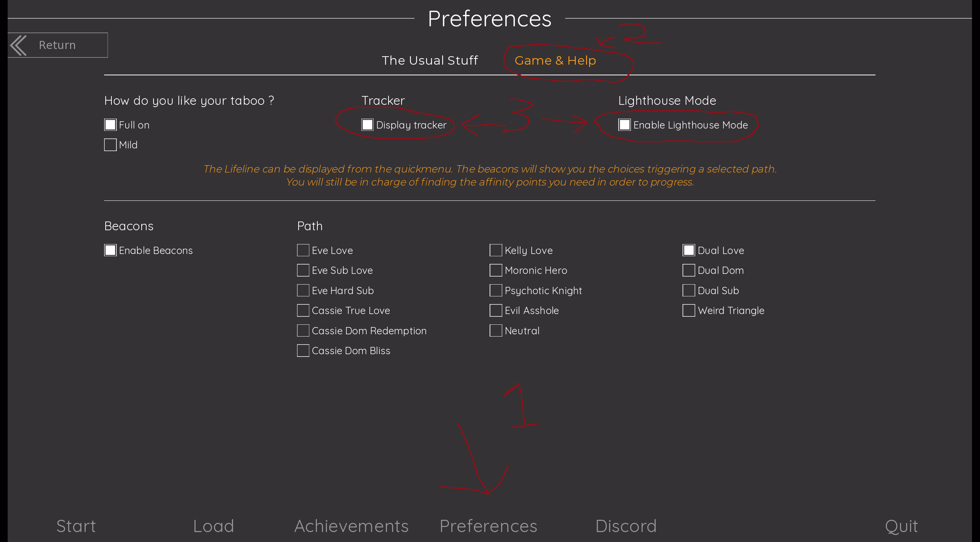Choose the Psychotic Knight path

(x=496, y=290)
